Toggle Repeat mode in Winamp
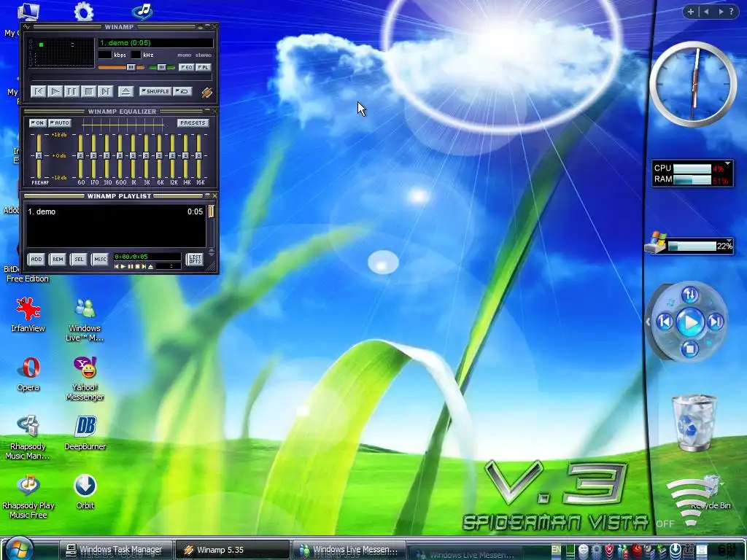747x560 pixels. coord(182,91)
